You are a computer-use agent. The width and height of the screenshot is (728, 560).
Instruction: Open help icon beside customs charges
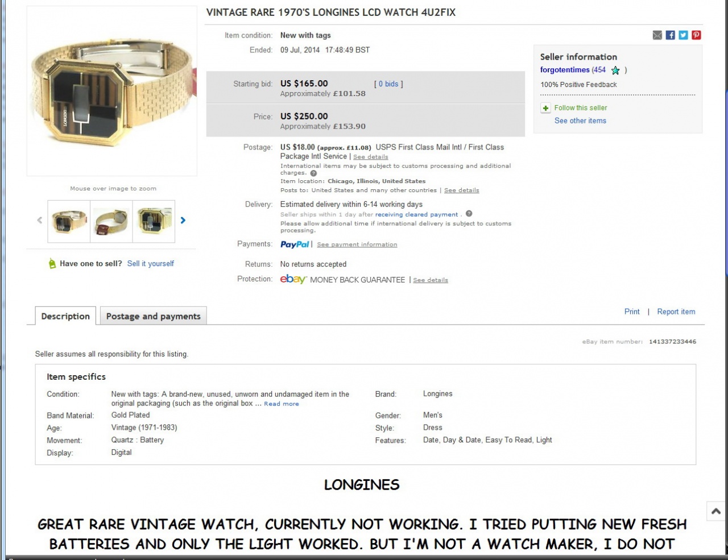click(313, 173)
